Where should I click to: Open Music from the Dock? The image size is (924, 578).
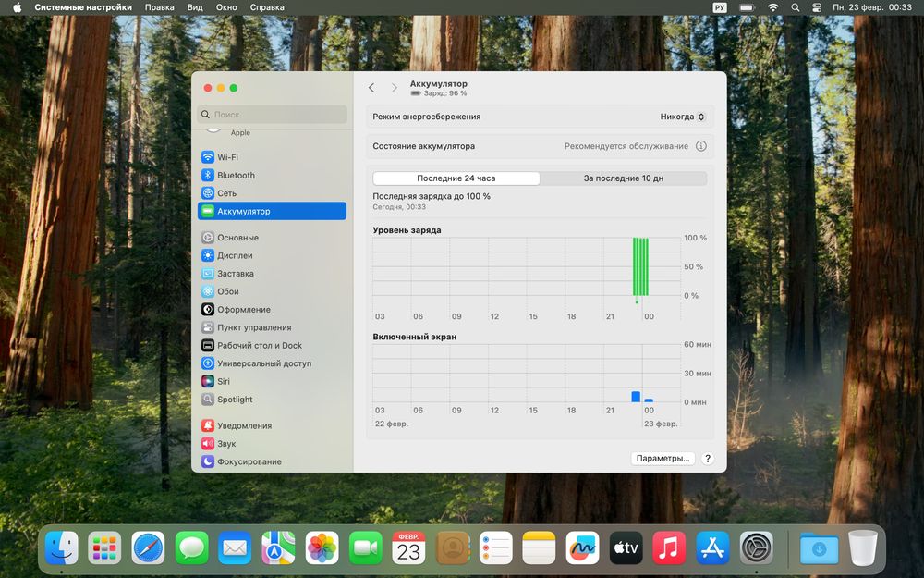669,547
